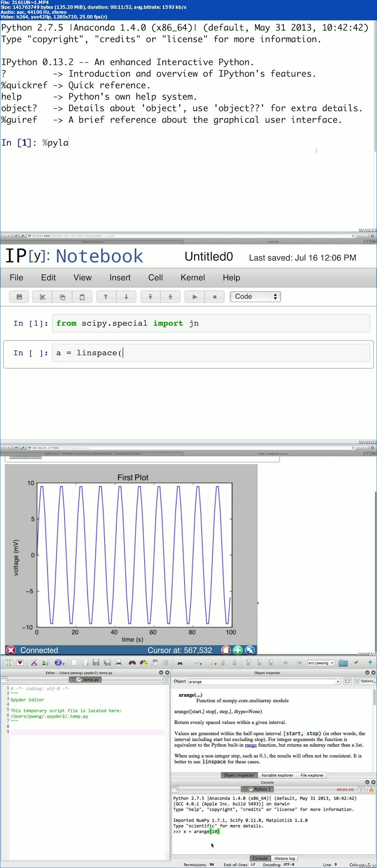Interrupt the kernel with the stop button
377x868 pixels.
[214, 297]
